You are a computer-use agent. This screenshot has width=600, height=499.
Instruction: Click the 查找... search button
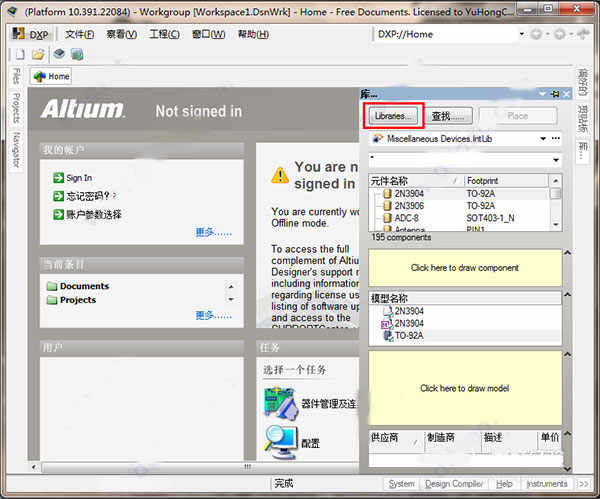(x=448, y=116)
